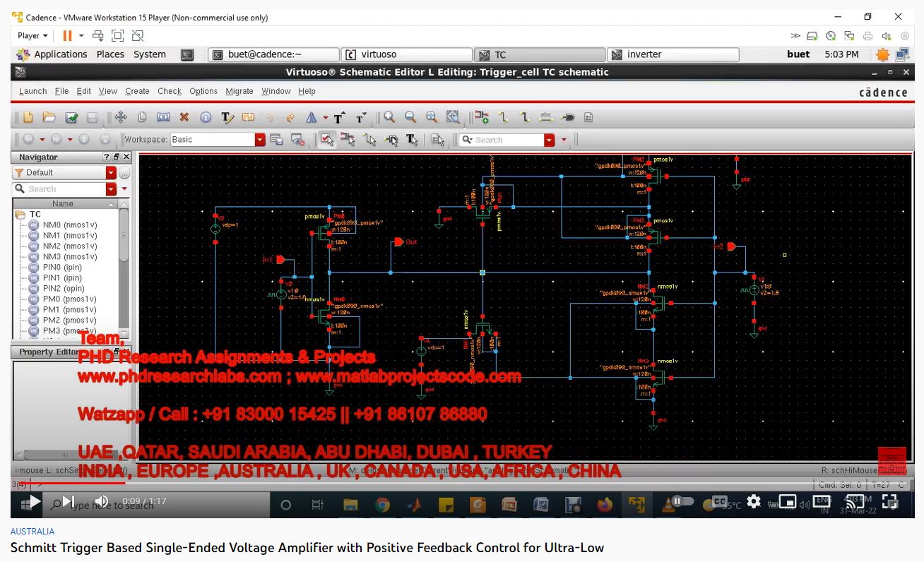Open the Workspace Basic dropdown
924x562 pixels.
tap(260, 140)
